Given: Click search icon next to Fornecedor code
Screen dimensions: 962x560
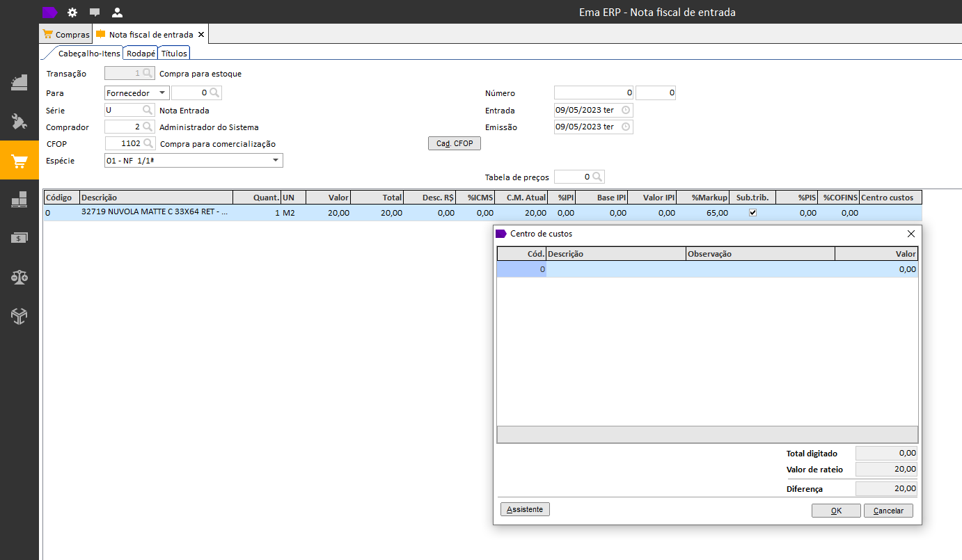Looking at the screenshot, I should pyautogui.click(x=215, y=93).
